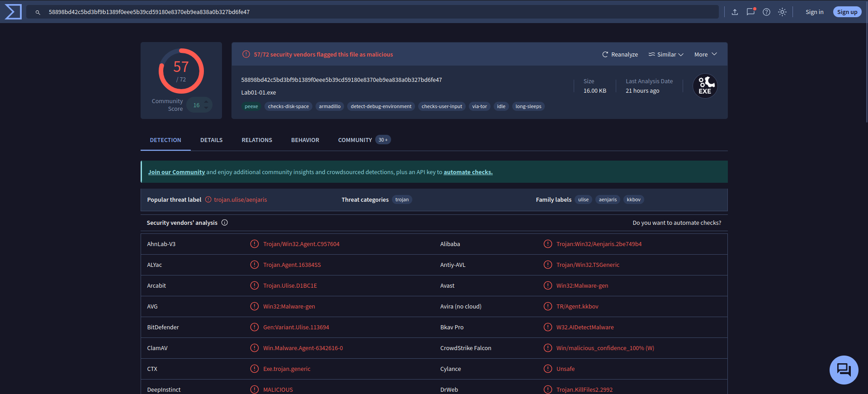The height and width of the screenshot is (394, 868).
Task: Click the alert icon in Bkav Pro row
Action: point(548,327)
